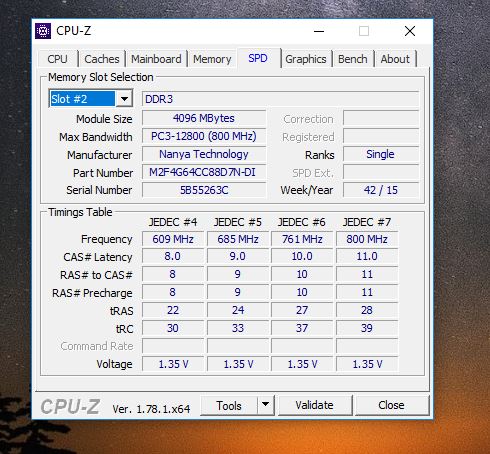Click tRAS value 27 under JEDEC #6
The width and height of the screenshot is (490, 454).
(x=302, y=310)
